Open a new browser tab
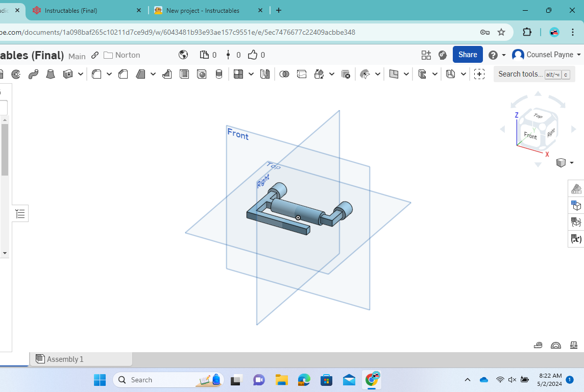This screenshot has width=584, height=392. pyautogui.click(x=279, y=10)
